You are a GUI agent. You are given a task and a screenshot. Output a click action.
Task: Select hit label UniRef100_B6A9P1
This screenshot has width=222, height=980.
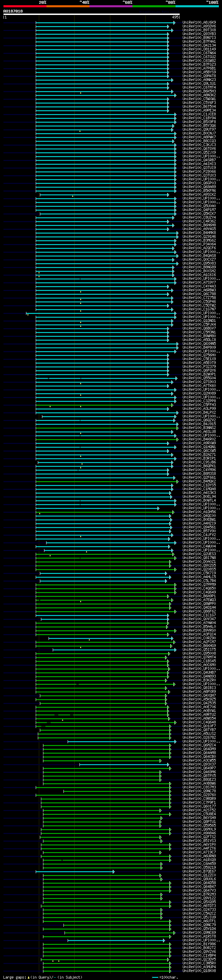point(199,596)
